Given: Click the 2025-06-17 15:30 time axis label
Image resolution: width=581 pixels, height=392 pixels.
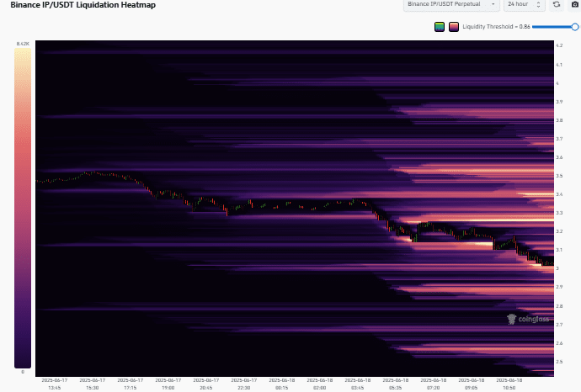Looking at the screenshot, I should click(93, 384).
